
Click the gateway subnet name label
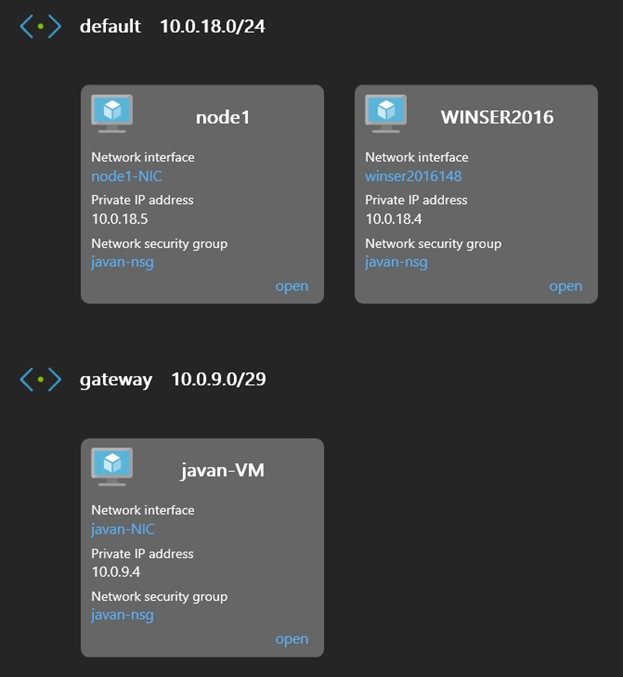(116, 379)
